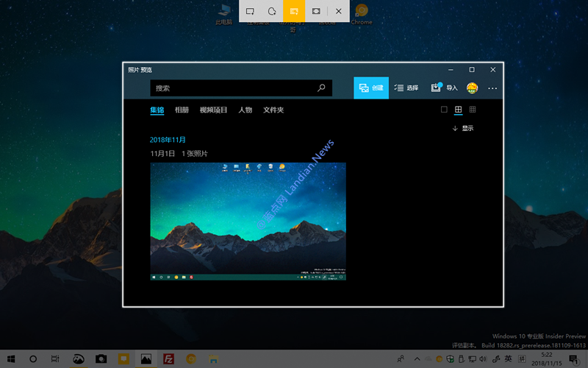The height and width of the screenshot is (368, 588).
Task: Open the taskbar clock and date
Action: click(x=546, y=359)
